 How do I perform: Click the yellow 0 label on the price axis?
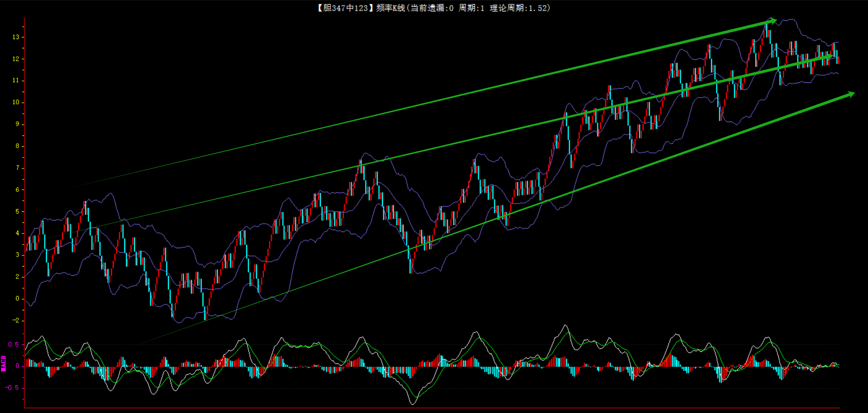tap(17, 299)
